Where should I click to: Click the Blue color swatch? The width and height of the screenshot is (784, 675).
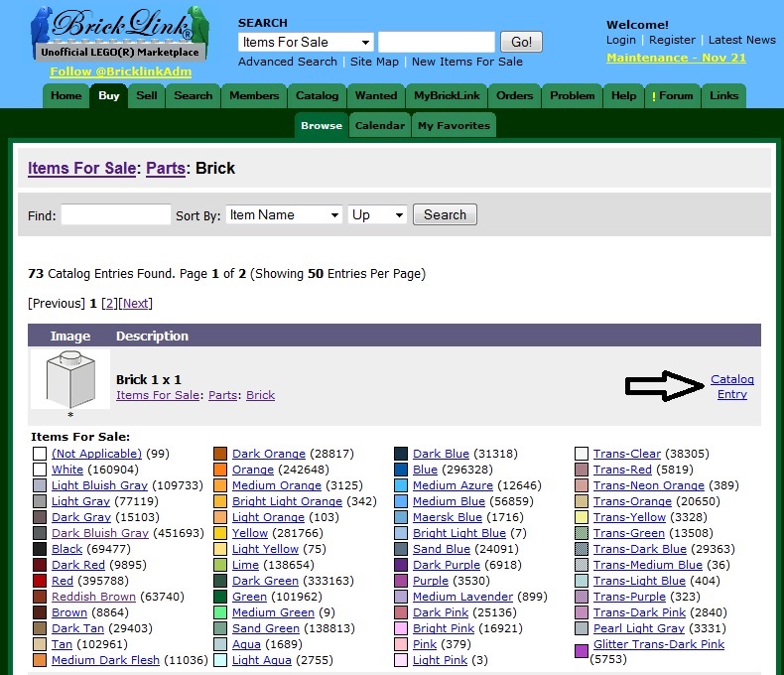[401, 470]
